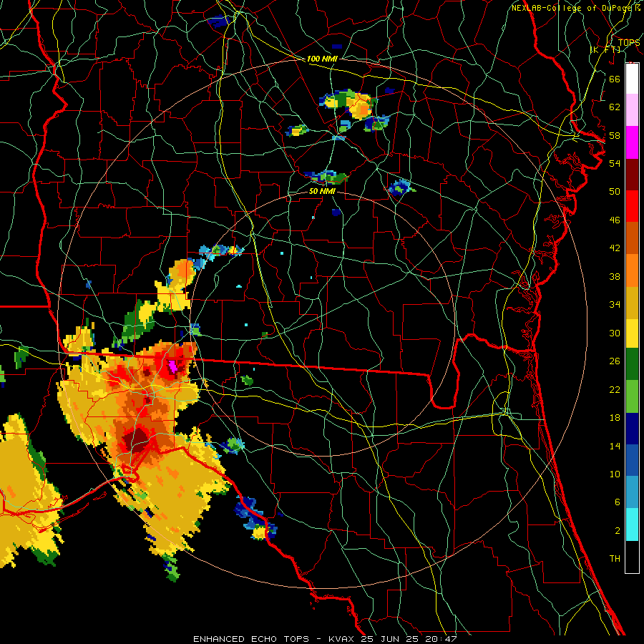Select the light sky-blue legend color band
Image resolution: width=644 pixels, height=644 pixels.
pos(632,492)
